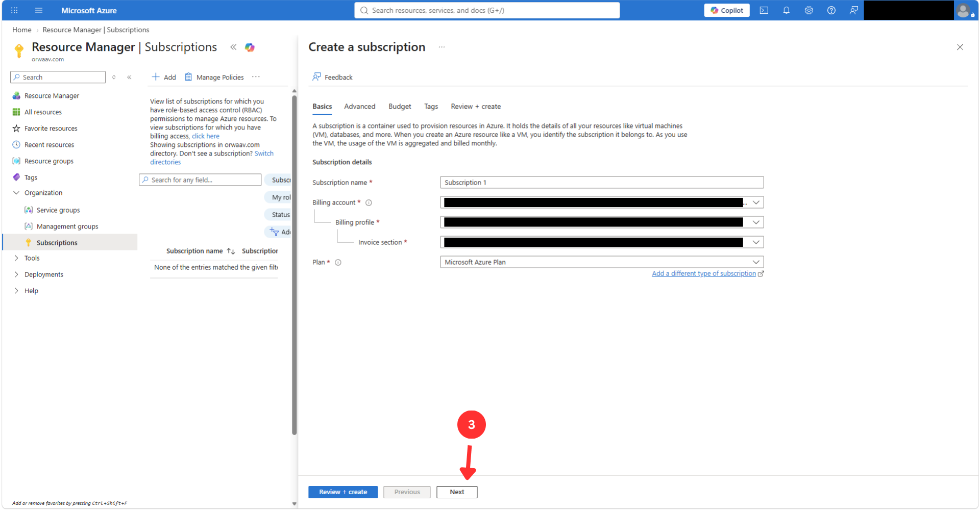Click the Next button
Screen dimensions: 980x510
click(457, 492)
